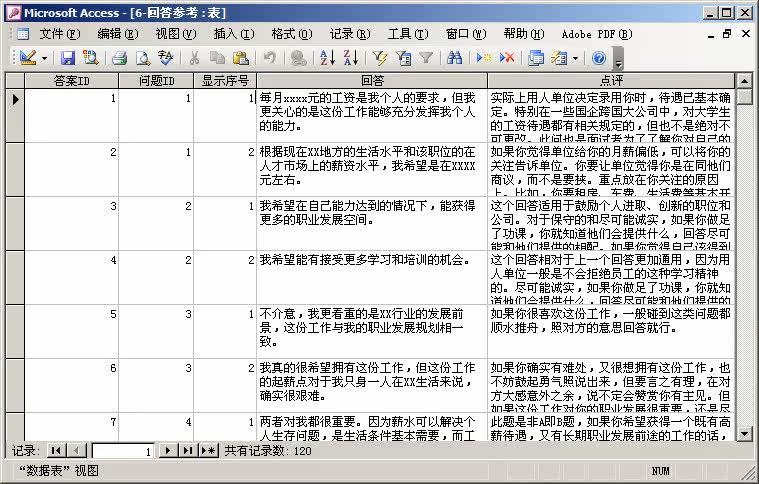
Task: Click the new record navigation button
Action: pos(209,451)
